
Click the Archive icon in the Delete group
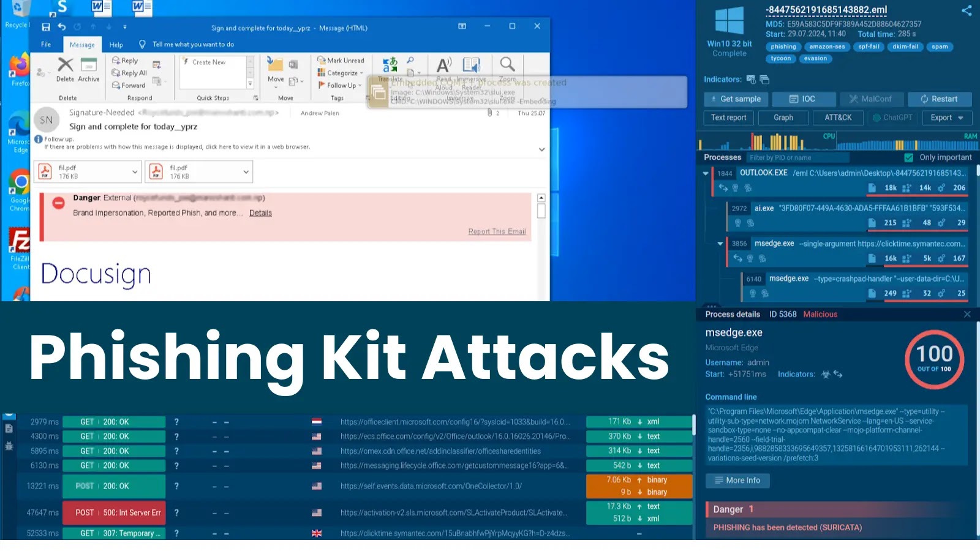point(89,64)
